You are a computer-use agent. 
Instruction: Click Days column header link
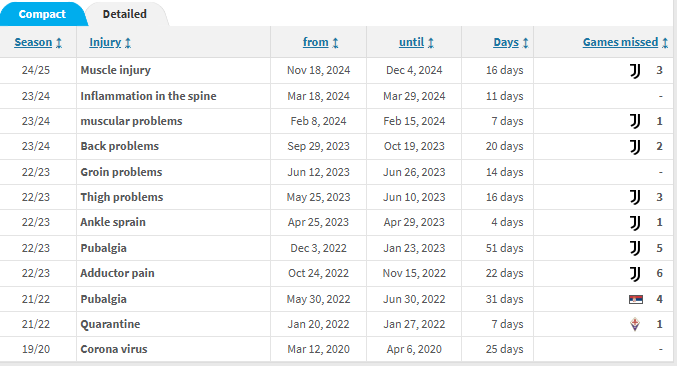(506, 42)
